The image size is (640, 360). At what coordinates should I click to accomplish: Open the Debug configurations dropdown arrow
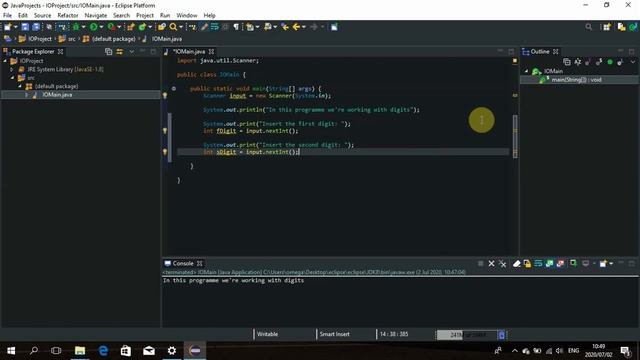pyautogui.click(x=83, y=27)
